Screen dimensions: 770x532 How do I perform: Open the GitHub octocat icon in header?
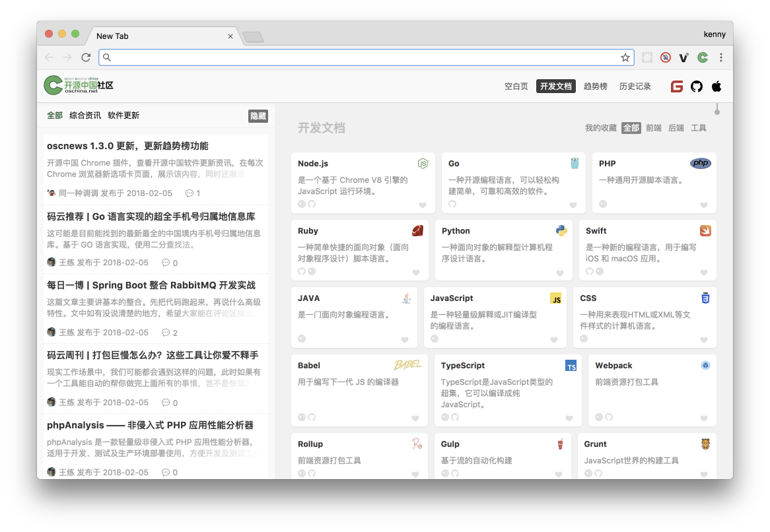696,86
